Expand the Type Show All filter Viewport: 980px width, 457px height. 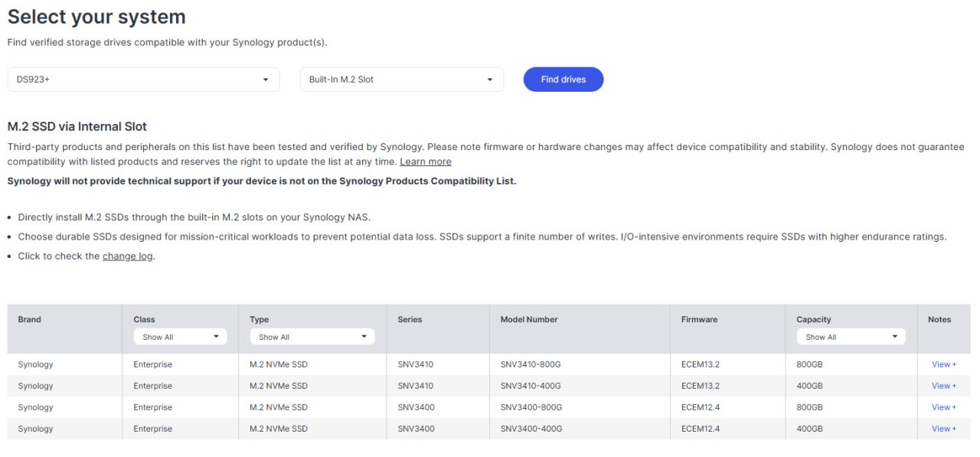pyautogui.click(x=312, y=337)
